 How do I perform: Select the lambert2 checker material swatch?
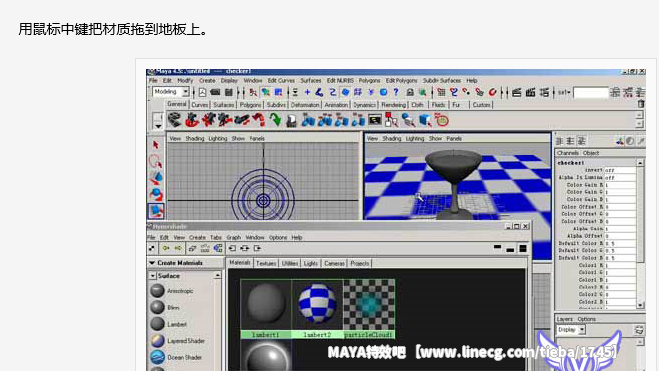click(x=317, y=309)
